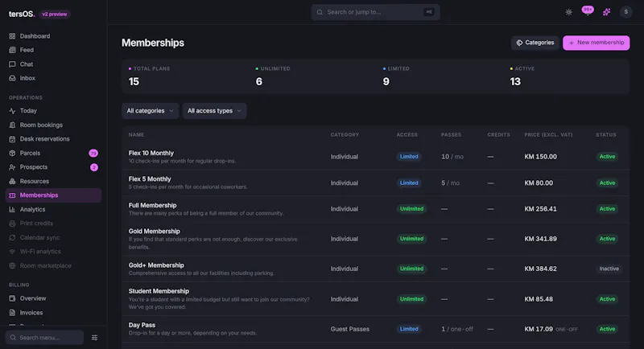
Task: Click the Resources icon
Action: 12,181
